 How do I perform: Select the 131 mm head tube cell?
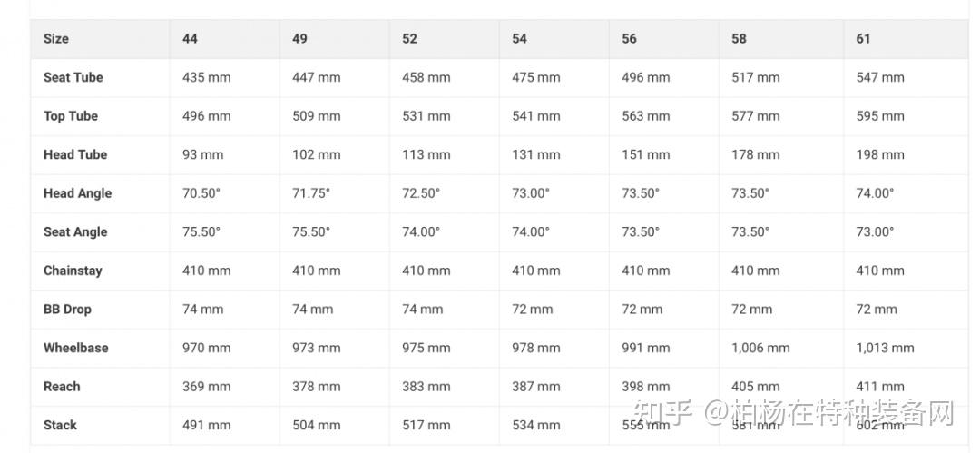(x=536, y=154)
